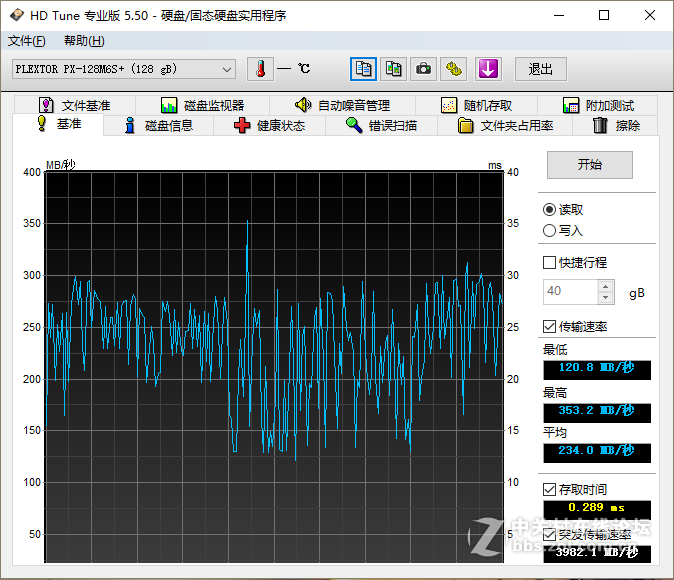
Task: Open the 文件(F) menu
Action: pos(26,41)
